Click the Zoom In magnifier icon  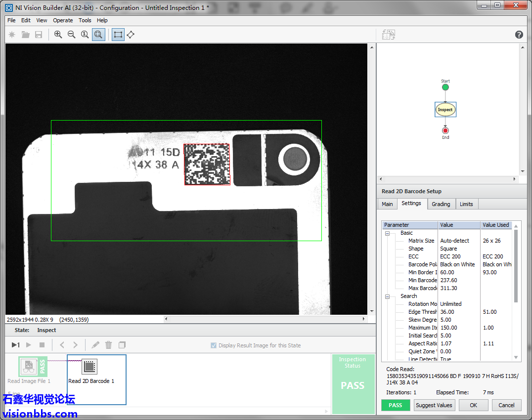(58, 35)
